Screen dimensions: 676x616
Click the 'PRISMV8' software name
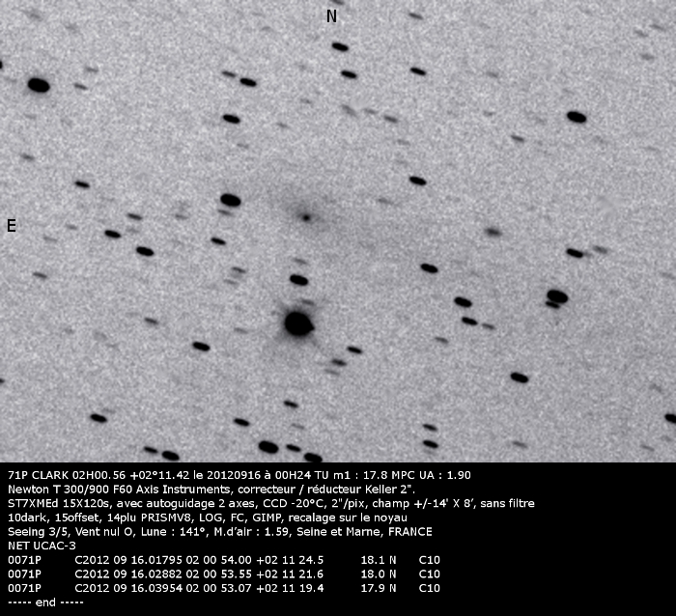(168, 518)
